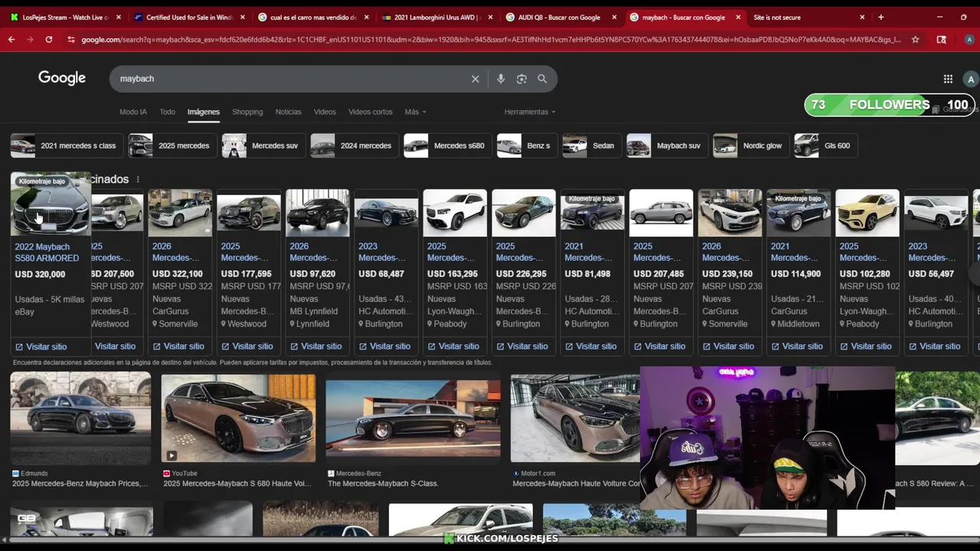The image size is (980, 551).
Task: Expand the Más dropdown menu
Action: (415, 112)
